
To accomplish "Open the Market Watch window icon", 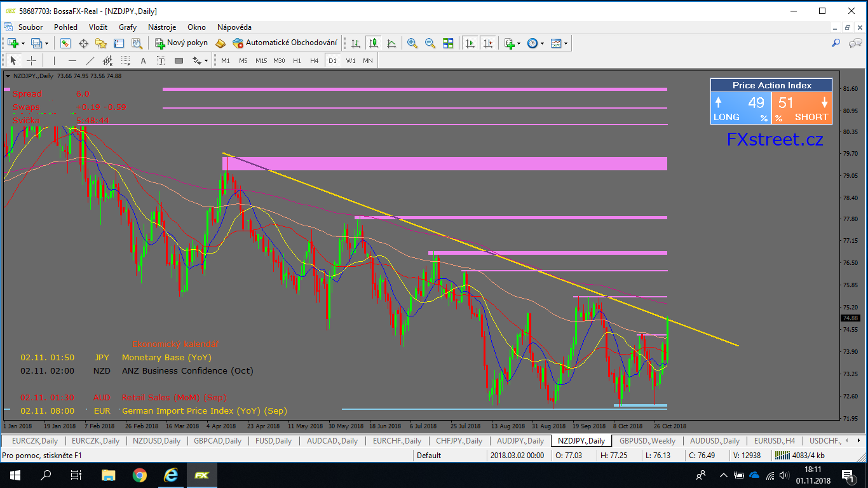I will (65, 43).
